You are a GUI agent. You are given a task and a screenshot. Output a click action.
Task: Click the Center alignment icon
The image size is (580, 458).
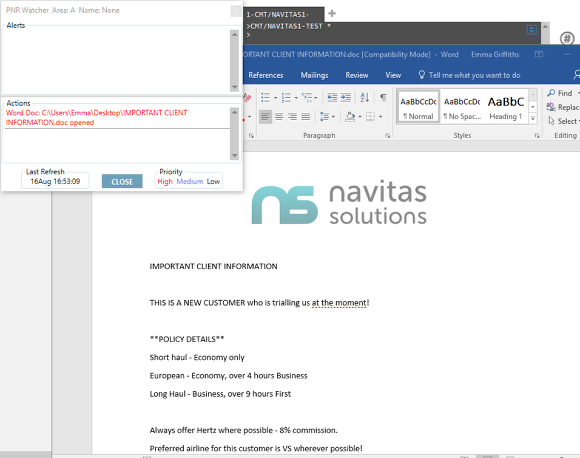(x=279, y=117)
